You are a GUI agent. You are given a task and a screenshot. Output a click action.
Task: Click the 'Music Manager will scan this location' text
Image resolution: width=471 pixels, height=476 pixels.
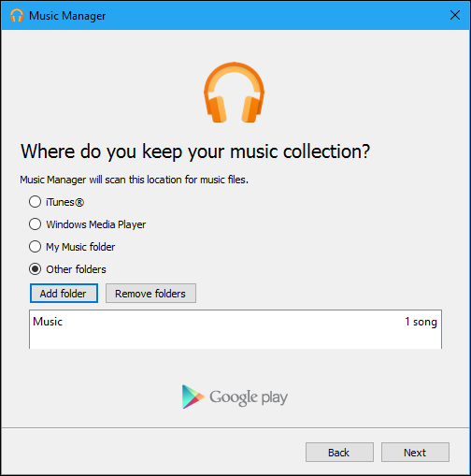click(x=134, y=180)
